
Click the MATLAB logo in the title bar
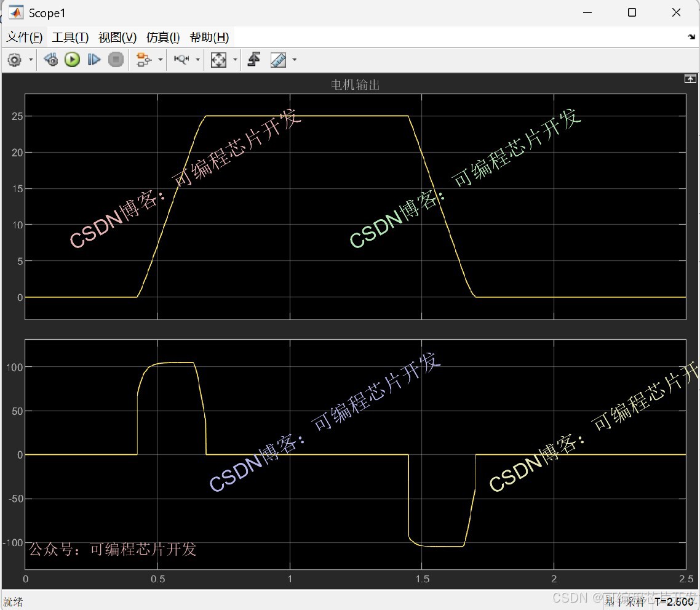[16, 12]
